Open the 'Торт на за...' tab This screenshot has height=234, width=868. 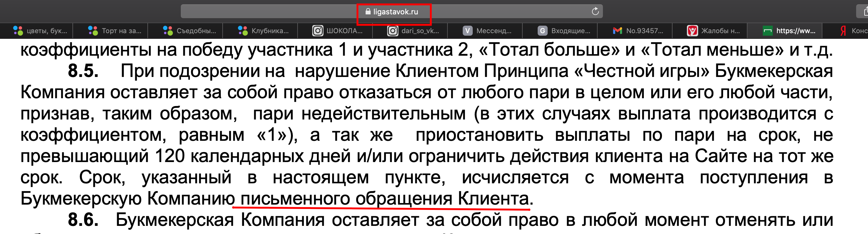pos(115,31)
